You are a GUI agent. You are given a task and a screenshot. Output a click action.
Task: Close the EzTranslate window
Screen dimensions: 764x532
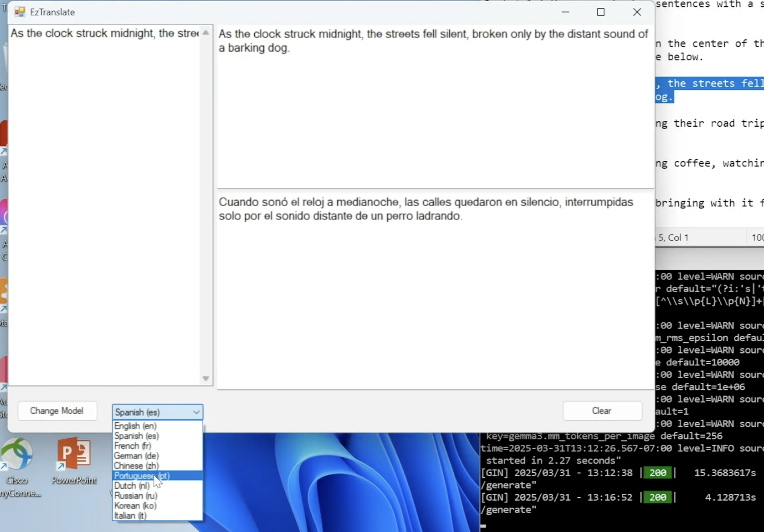coord(637,12)
